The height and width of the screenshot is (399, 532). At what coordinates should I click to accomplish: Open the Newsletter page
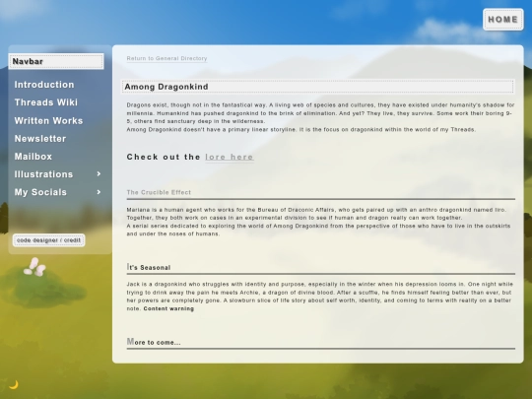pos(40,139)
